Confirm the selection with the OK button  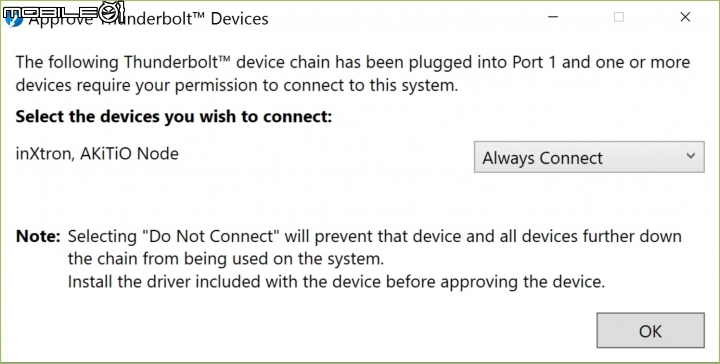[650, 330]
